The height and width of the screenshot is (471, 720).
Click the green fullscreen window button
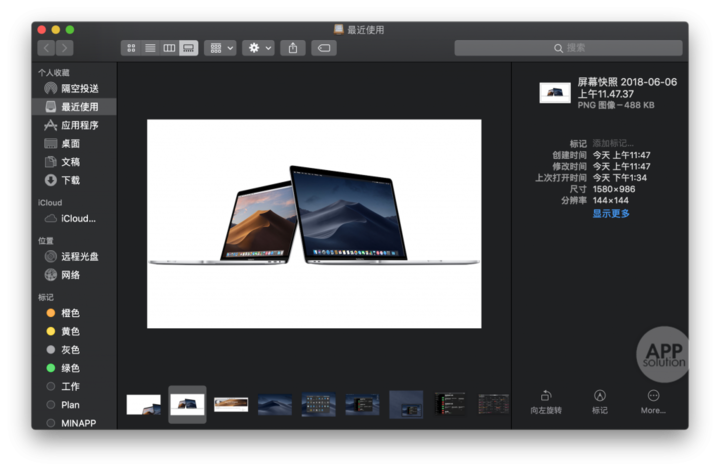pos(70,30)
